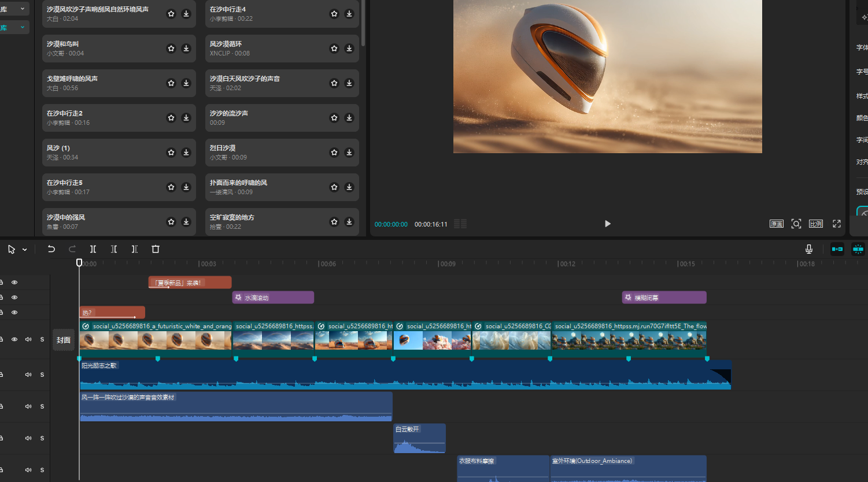The width and height of the screenshot is (868, 482).
Task: Toggle the main track magnet snapping button
Action: pyautogui.click(x=837, y=249)
